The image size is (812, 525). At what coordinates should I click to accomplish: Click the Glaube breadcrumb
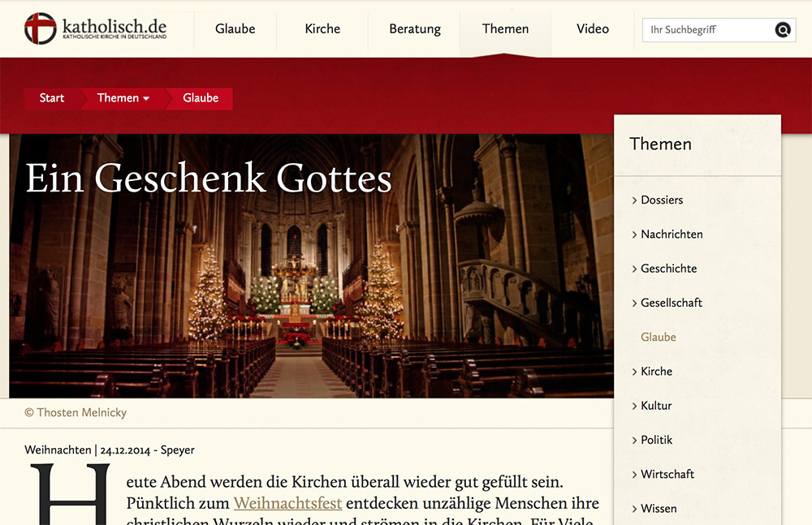pyautogui.click(x=201, y=98)
